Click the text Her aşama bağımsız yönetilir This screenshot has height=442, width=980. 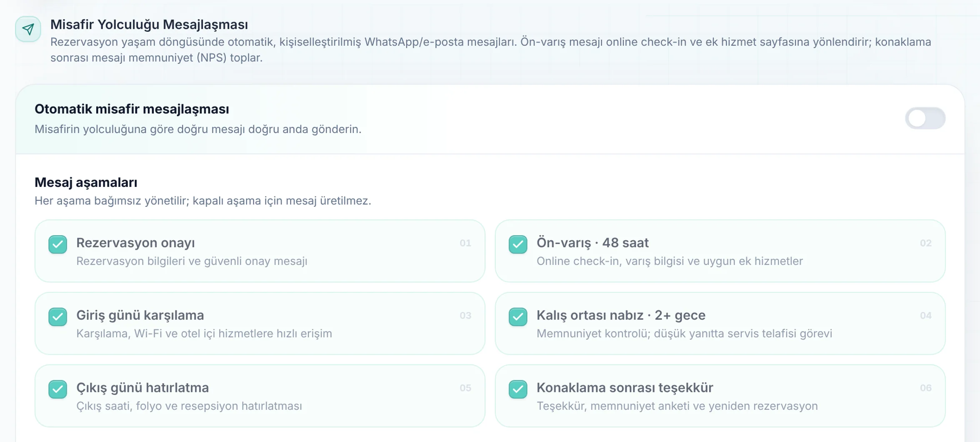111,201
